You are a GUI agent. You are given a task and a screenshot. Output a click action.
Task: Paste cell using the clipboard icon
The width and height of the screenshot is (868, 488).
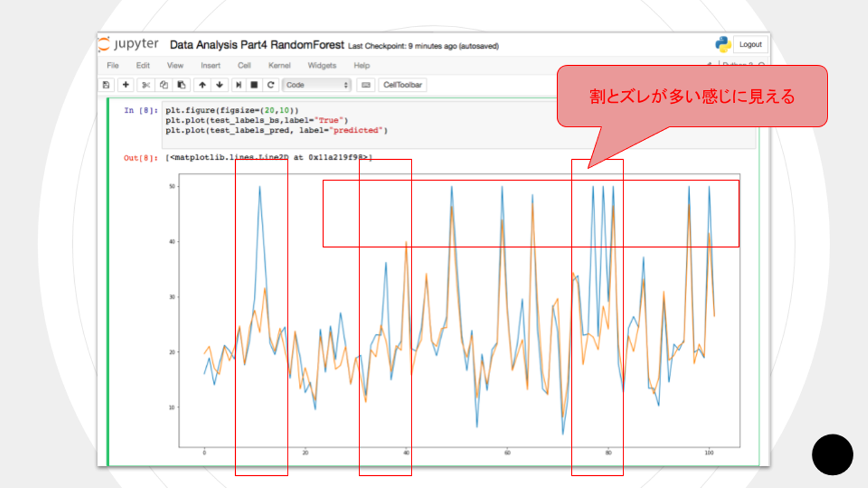pyautogui.click(x=181, y=85)
